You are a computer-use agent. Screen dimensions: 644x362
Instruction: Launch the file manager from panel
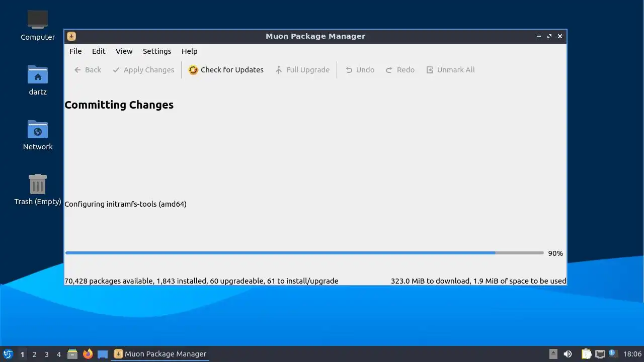click(72, 354)
